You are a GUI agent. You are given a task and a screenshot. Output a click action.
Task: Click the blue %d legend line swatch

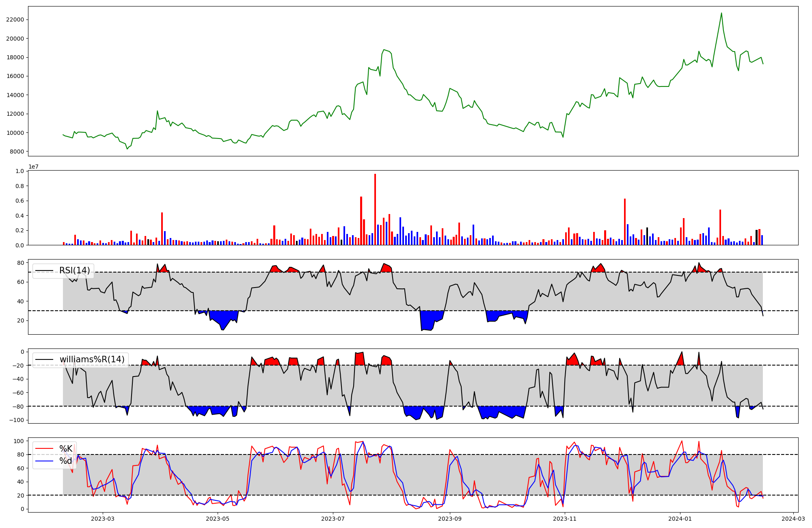pyautogui.click(x=44, y=461)
